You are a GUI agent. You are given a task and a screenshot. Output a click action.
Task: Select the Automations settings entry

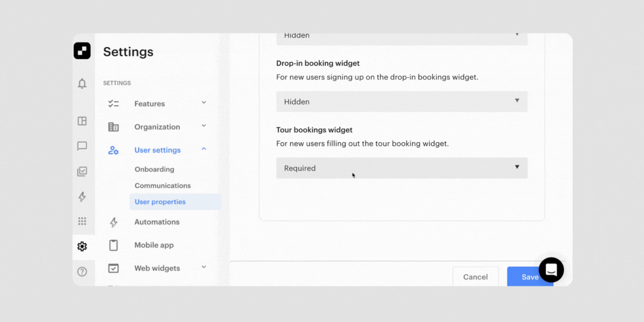pyautogui.click(x=157, y=222)
